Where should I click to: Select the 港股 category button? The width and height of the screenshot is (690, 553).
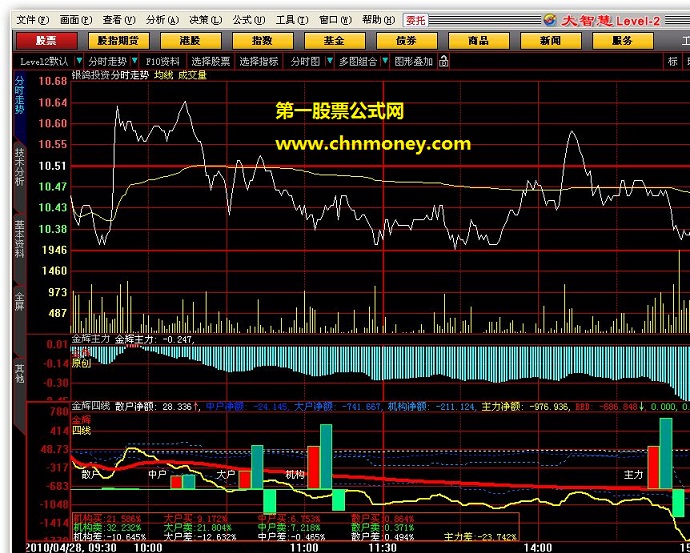[x=191, y=41]
